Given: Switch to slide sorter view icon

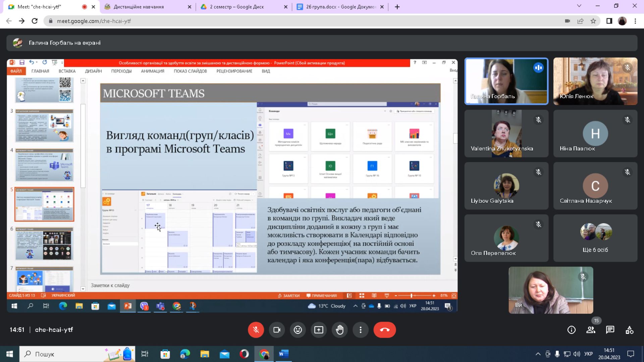Looking at the screenshot, I should click(362, 296).
